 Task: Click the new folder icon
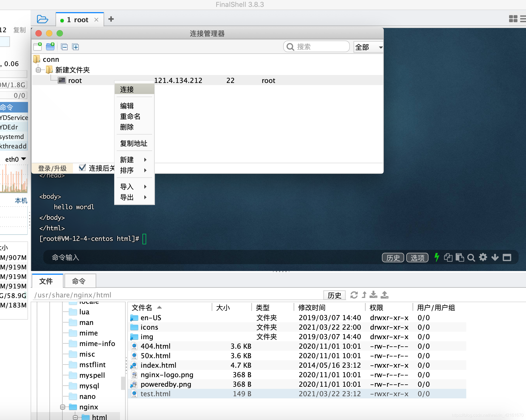tap(50, 47)
